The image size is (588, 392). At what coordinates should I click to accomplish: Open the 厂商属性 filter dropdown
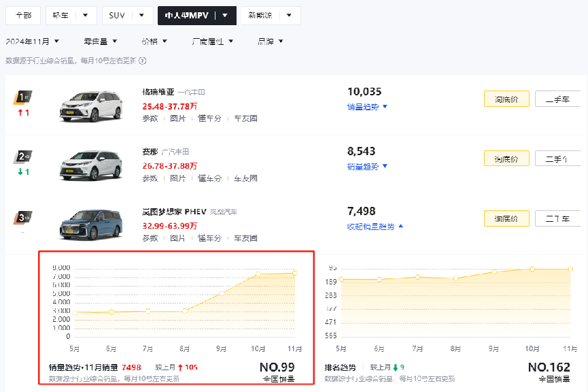(x=212, y=42)
